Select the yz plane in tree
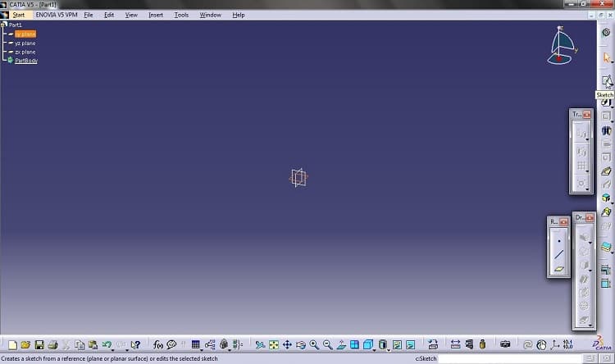Image resolution: width=615 pixels, height=364 pixels. coord(25,43)
